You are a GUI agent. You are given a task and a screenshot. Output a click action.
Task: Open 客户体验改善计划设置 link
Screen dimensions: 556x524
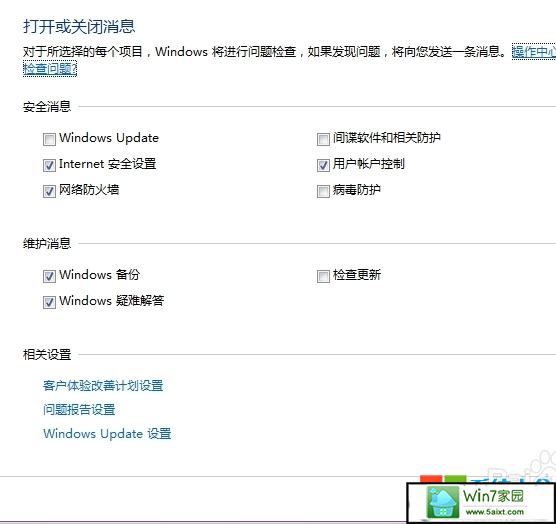tap(103, 385)
